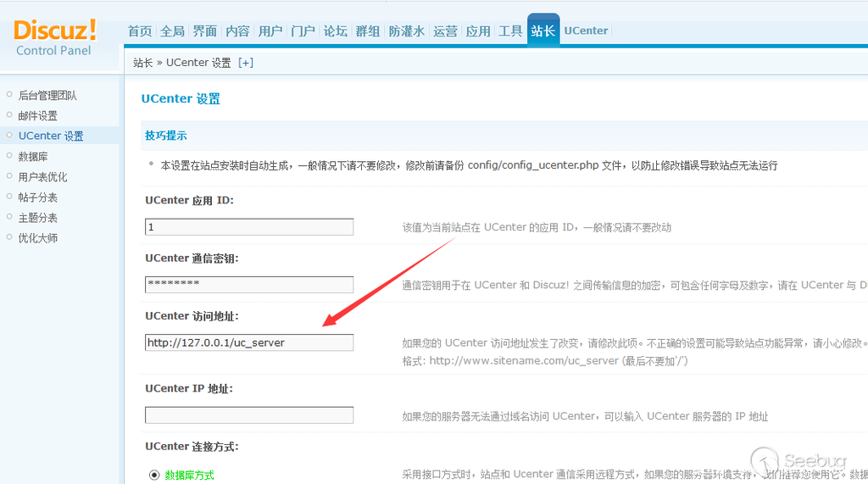Open 帖子分表 in the sidebar
This screenshot has height=484, width=868.
click(x=37, y=197)
